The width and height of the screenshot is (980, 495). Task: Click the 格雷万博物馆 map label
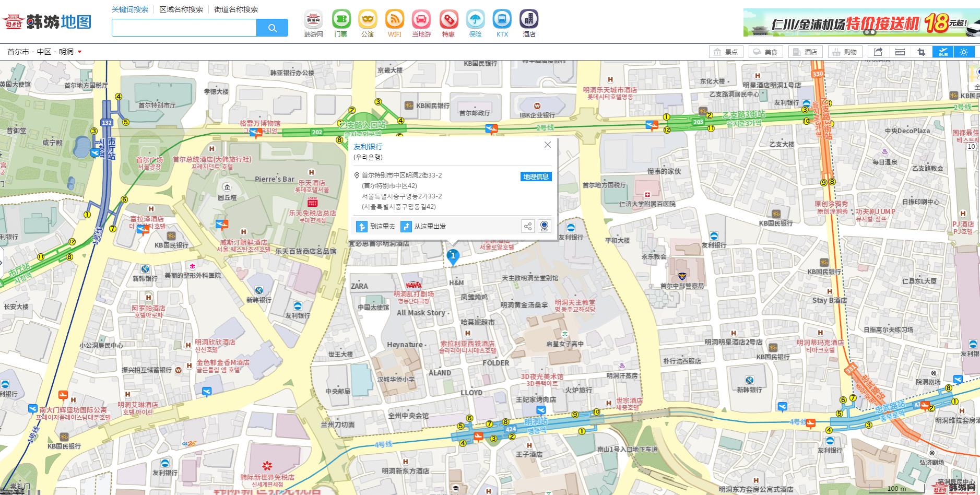(260, 123)
